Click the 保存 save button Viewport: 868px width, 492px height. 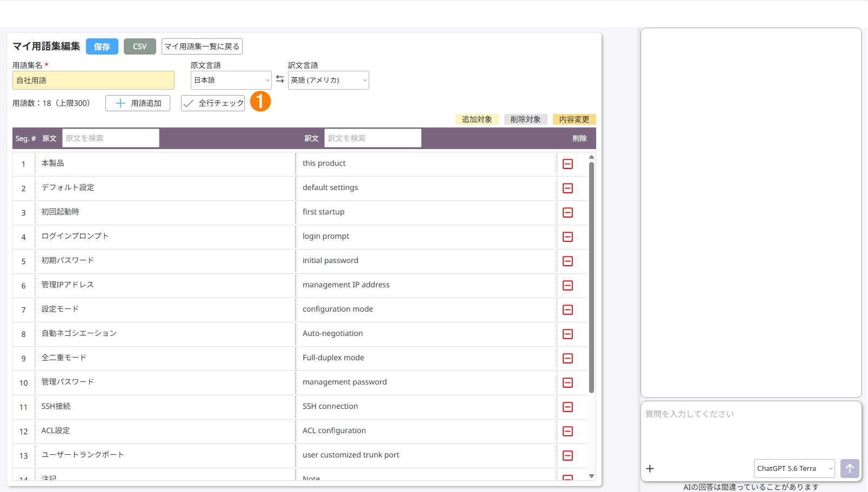coord(102,46)
